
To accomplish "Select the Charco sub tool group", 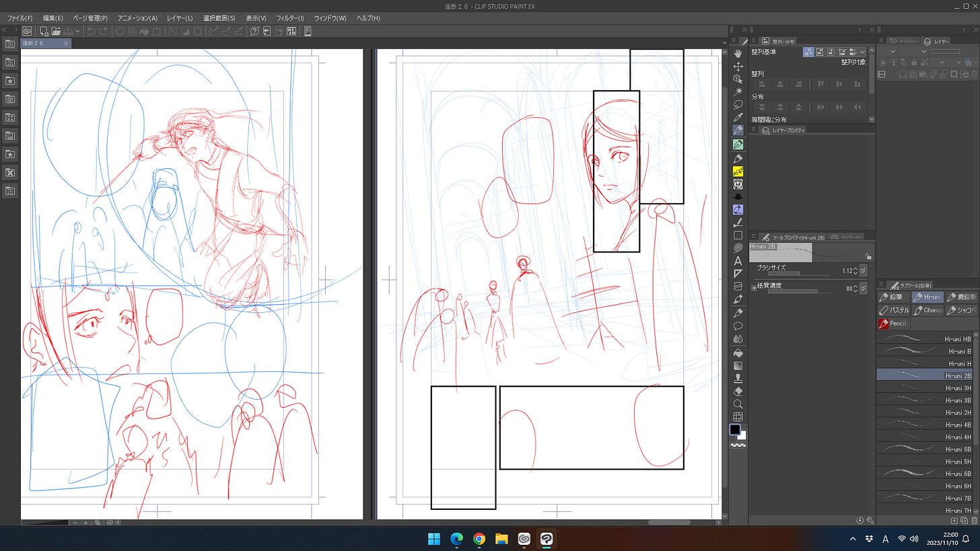I will click(927, 310).
